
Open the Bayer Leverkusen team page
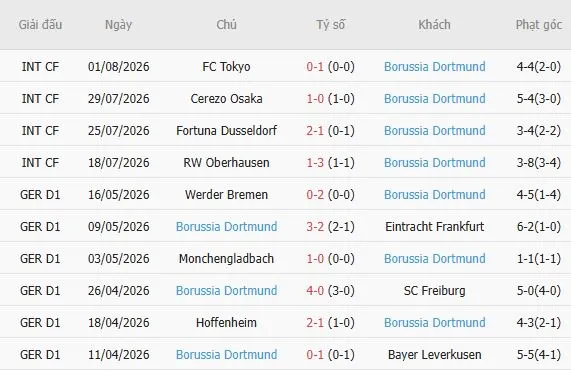point(434,355)
